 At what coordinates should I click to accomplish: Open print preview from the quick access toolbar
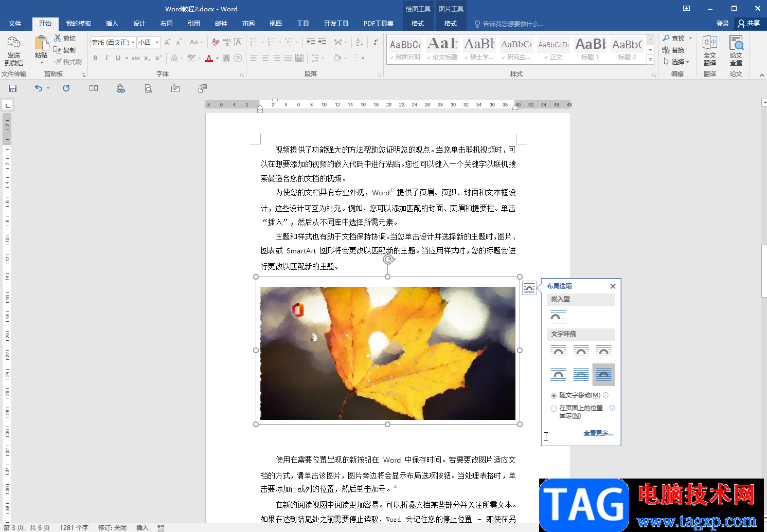click(x=148, y=88)
